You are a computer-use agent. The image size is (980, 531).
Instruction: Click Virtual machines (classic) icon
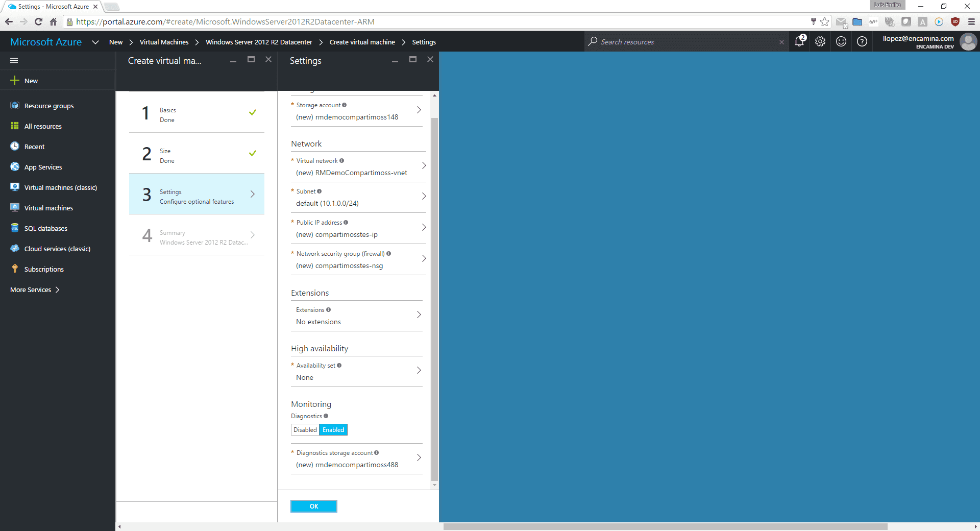[x=15, y=187]
